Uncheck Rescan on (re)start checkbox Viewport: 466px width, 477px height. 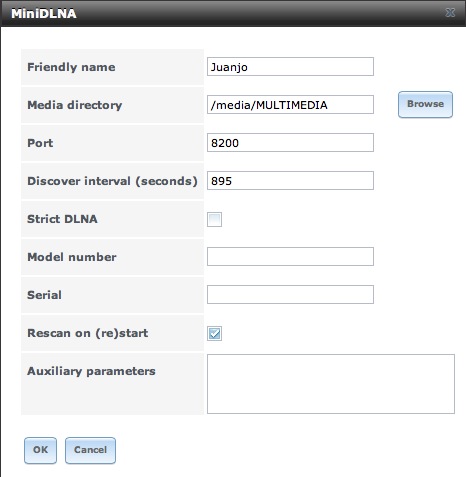pyautogui.click(x=214, y=333)
